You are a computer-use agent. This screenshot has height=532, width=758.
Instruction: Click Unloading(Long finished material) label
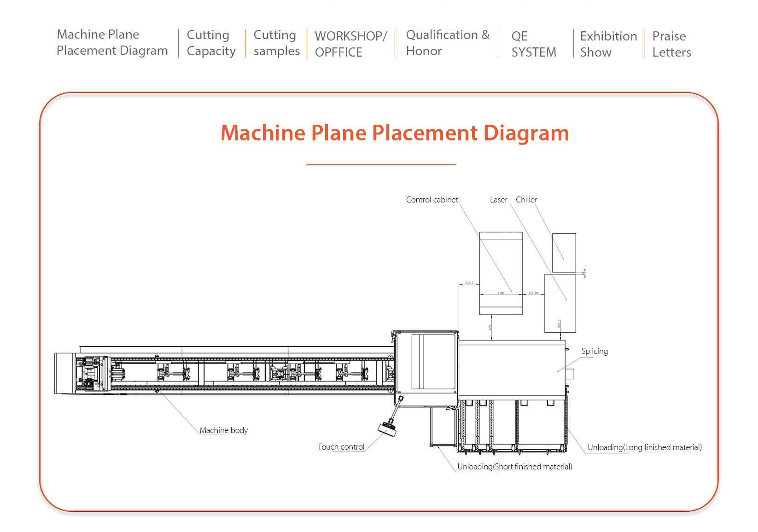645,447
